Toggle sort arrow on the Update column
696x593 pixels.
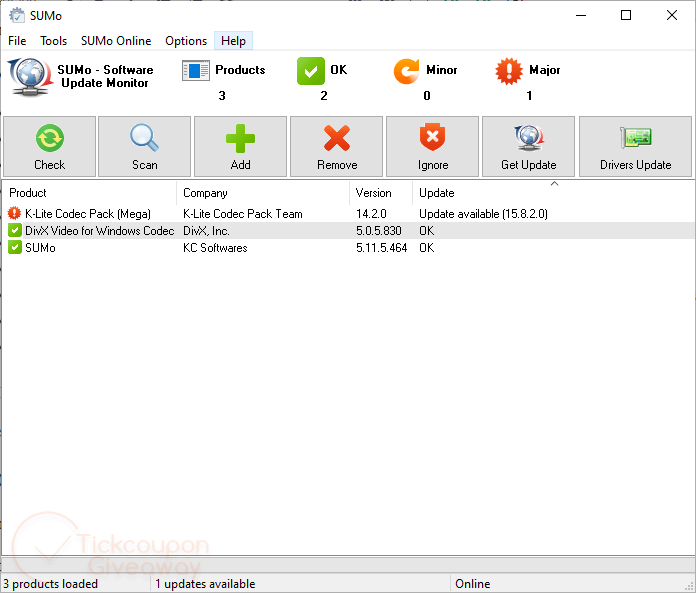[x=554, y=184]
